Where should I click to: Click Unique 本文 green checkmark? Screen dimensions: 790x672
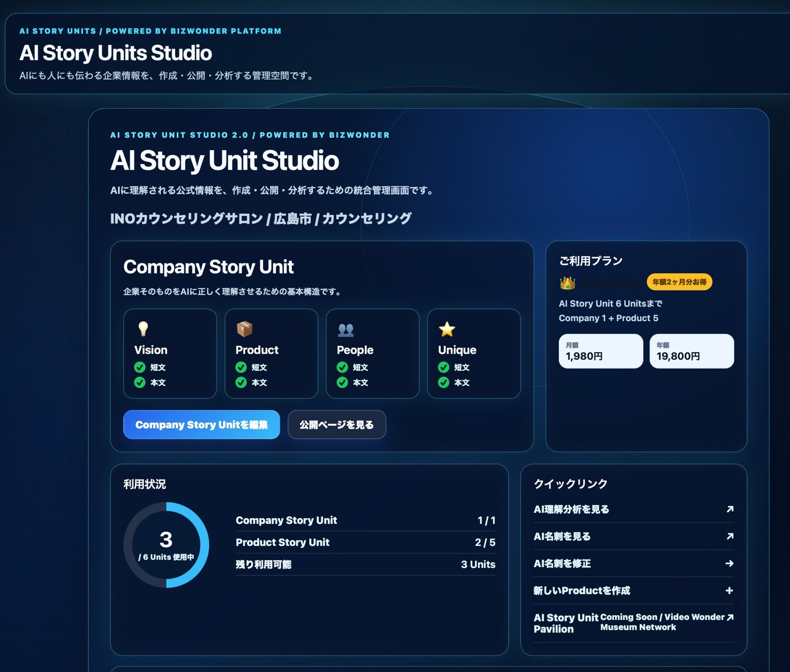click(x=444, y=382)
